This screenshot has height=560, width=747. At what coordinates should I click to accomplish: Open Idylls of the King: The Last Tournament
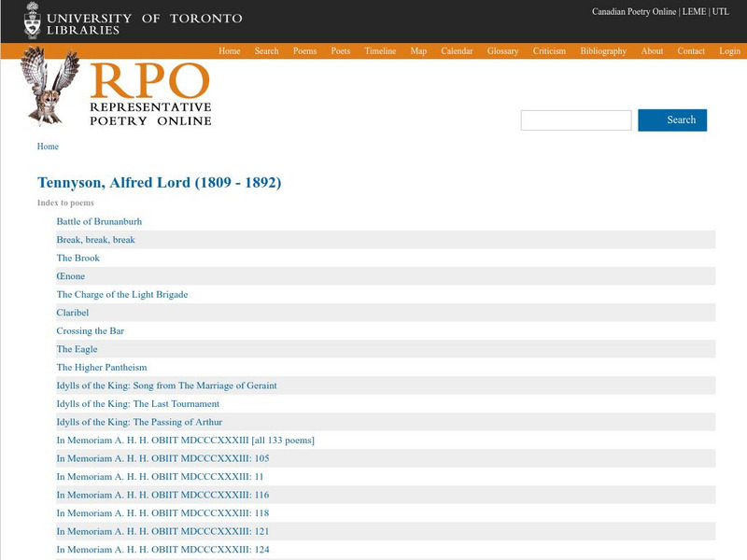(x=137, y=403)
